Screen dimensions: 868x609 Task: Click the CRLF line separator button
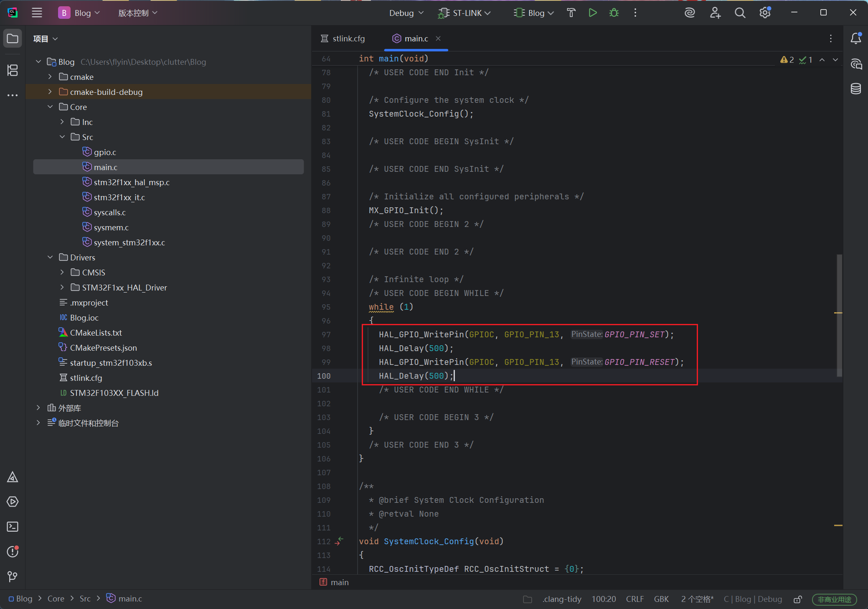635,599
